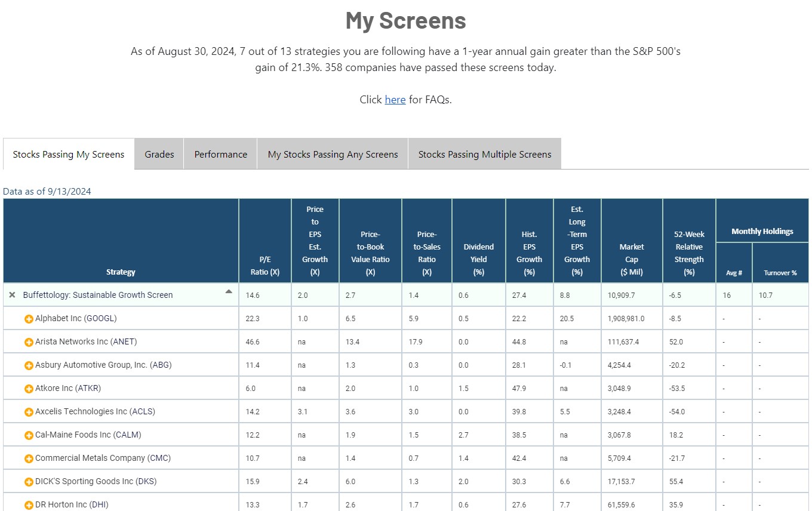Expand the Commercial Metals Company row
The width and height of the screenshot is (812, 511).
29,458
